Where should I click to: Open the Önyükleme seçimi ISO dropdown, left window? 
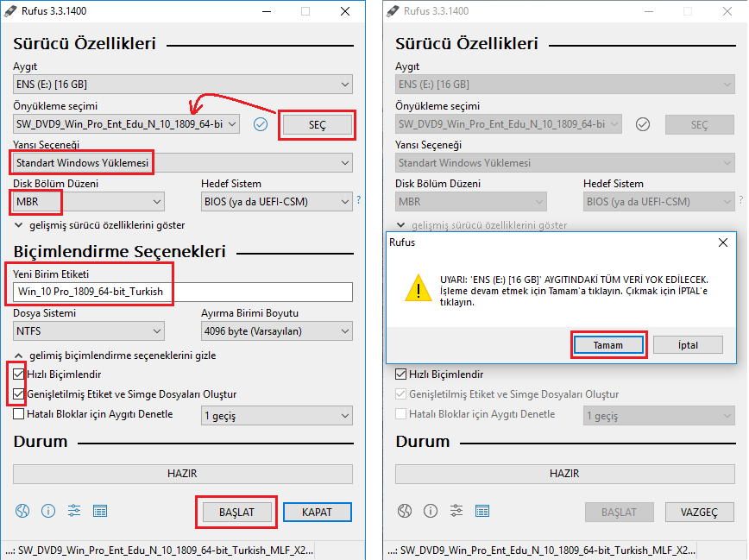click(x=127, y=124)
